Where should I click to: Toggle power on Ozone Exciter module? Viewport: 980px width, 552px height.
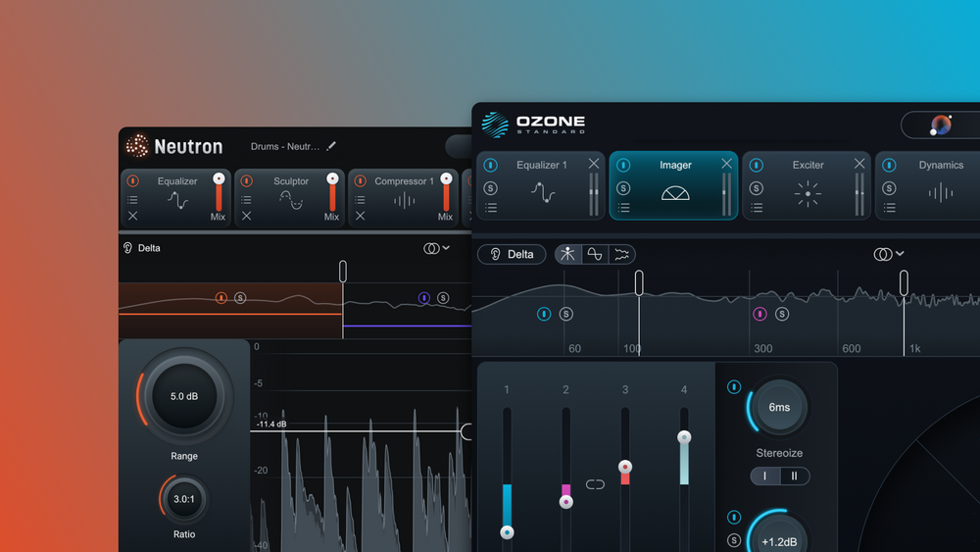(x=757, y=165)
